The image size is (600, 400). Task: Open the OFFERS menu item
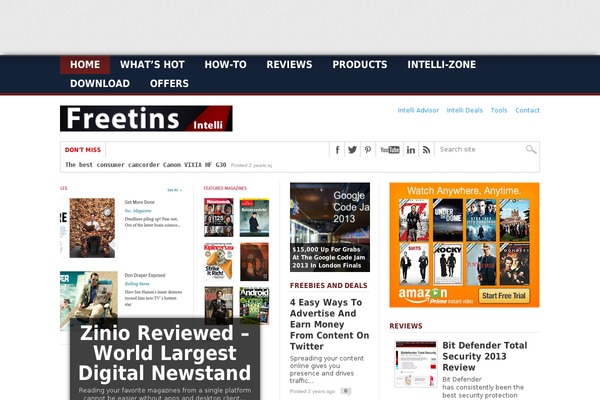tap(169, 83)
